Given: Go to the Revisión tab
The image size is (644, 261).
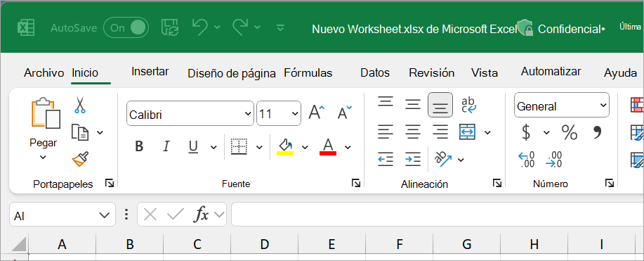Looking at the screenshot, I should (432, 73).
